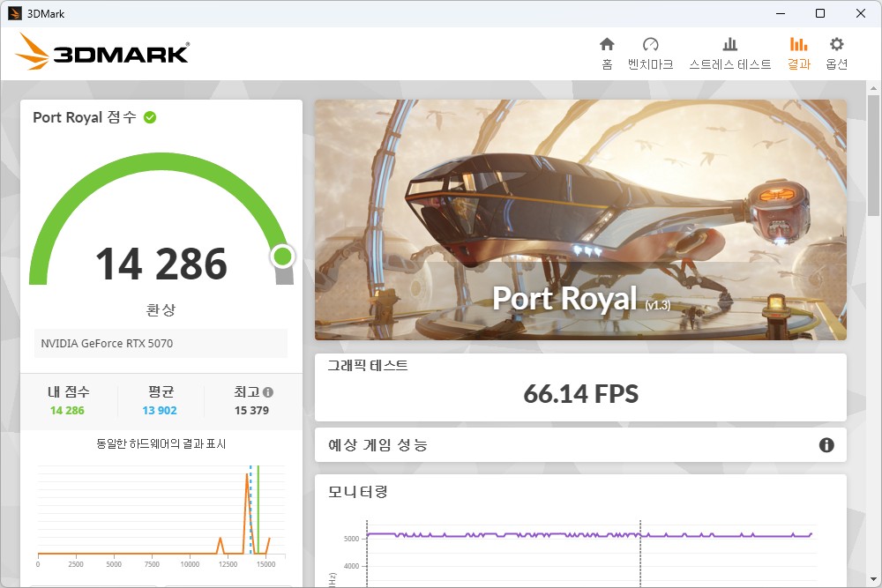Click the 그래픽 테스트 label

coord(368,365)
